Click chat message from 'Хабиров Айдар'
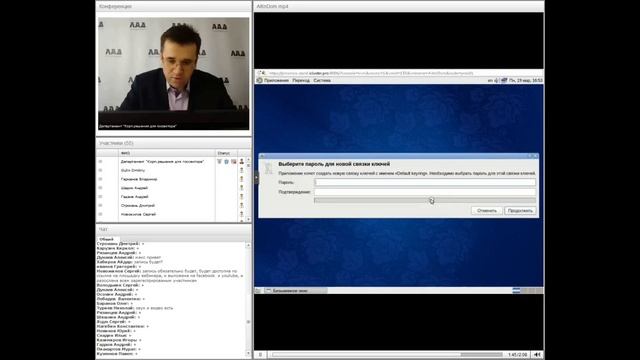Image resolution: width=640 pixels, height=360 pixels. tap(130, 262)
